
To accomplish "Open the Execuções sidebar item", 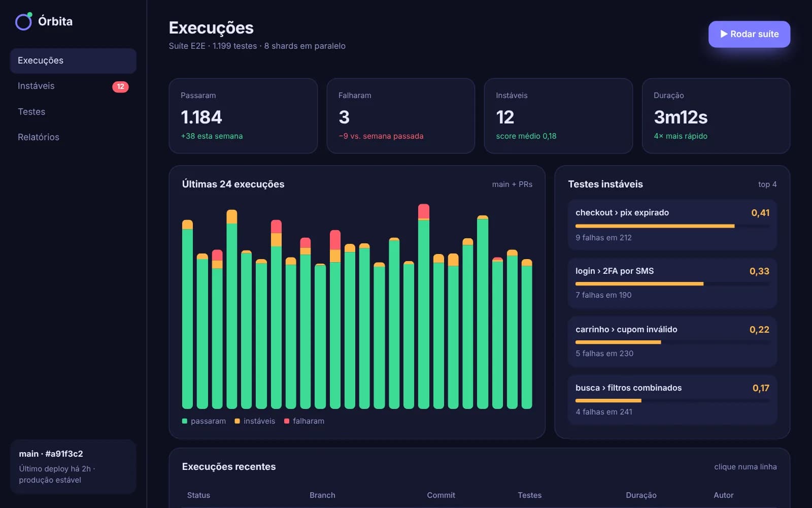I will point(73,60).
